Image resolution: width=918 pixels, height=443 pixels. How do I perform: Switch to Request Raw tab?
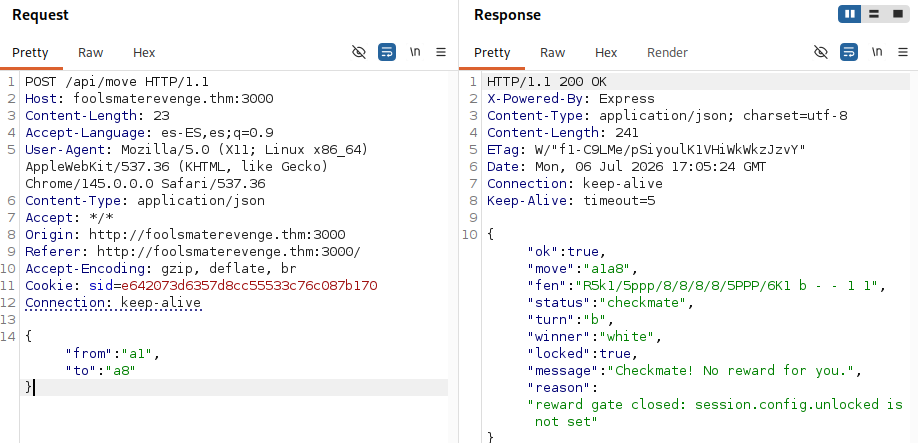point(91,53)
